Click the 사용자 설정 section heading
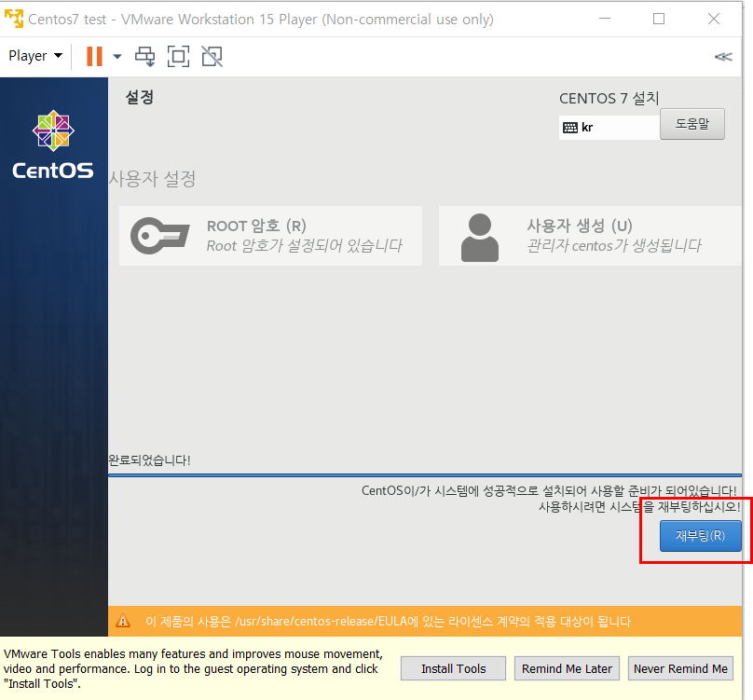The image size is (753, 700). pos(152,179)
